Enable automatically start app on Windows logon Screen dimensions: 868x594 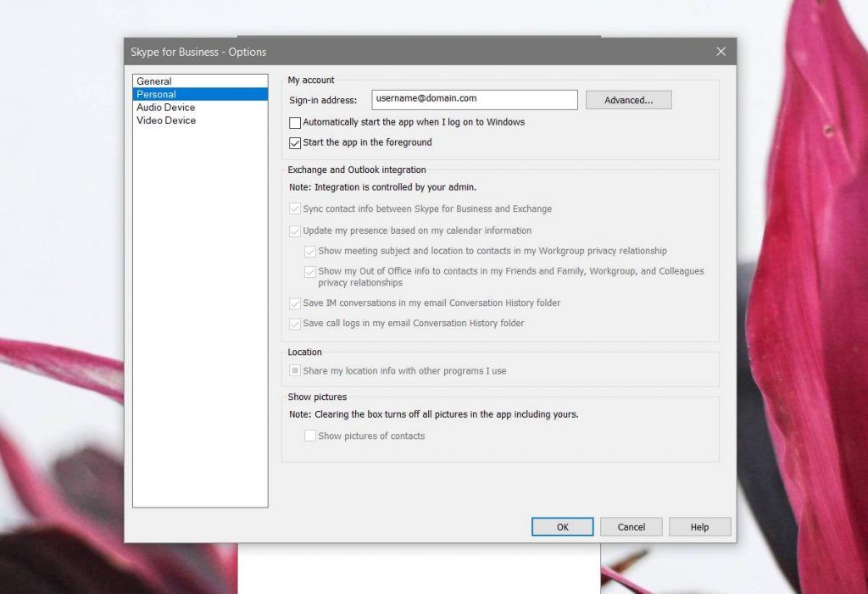[295, 123]
